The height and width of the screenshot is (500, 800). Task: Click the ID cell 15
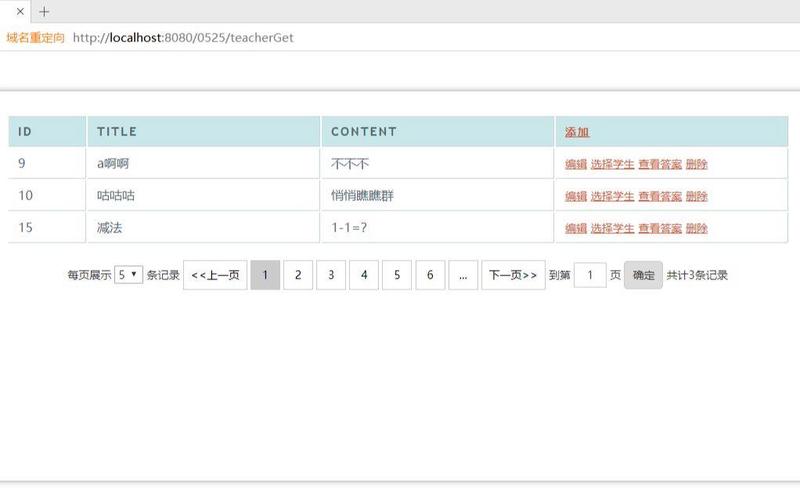(x=47, y=228)
